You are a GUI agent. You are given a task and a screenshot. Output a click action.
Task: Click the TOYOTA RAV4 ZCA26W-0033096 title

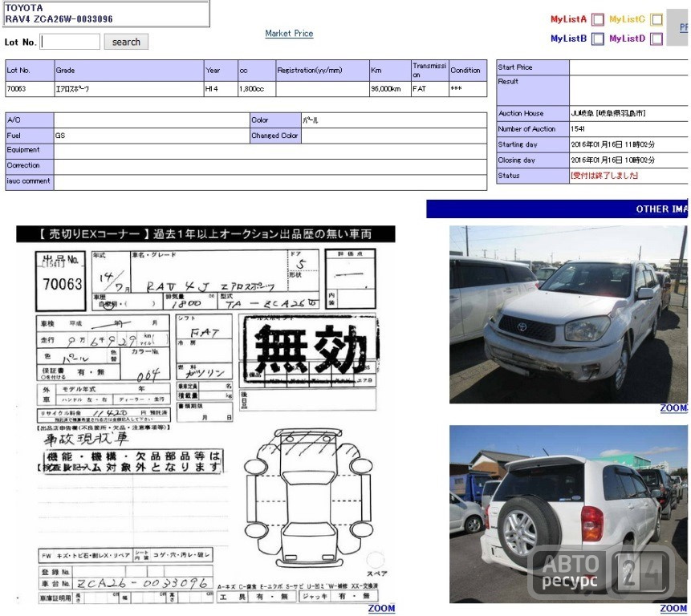click(x=106, y=14)
